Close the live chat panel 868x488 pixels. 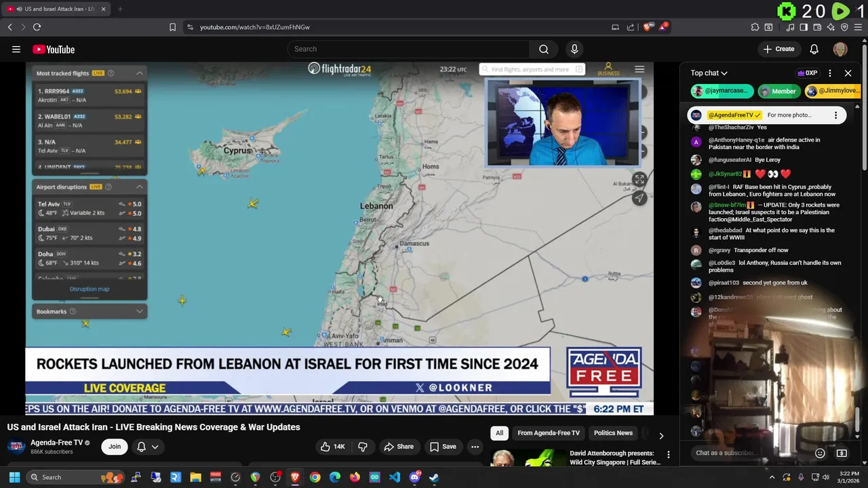848,73
